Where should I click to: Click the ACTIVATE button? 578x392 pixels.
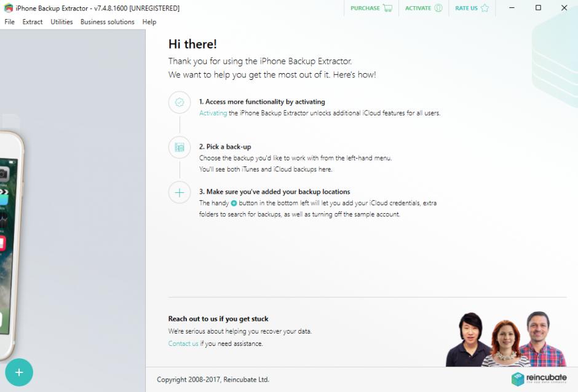click(424, 8)
